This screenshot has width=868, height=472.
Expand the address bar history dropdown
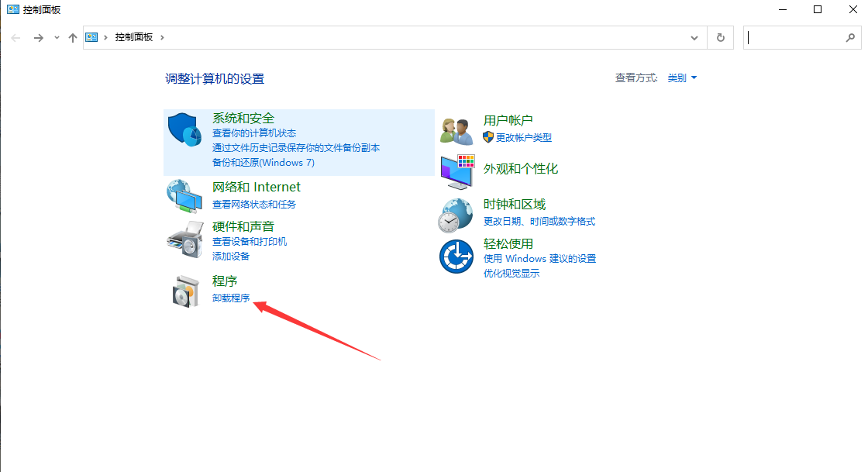pos(694,38)
